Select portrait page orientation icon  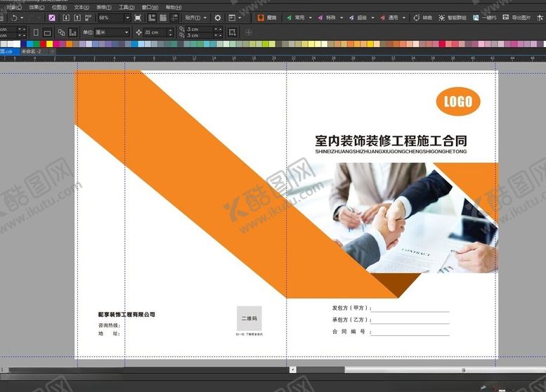[36, 32]
